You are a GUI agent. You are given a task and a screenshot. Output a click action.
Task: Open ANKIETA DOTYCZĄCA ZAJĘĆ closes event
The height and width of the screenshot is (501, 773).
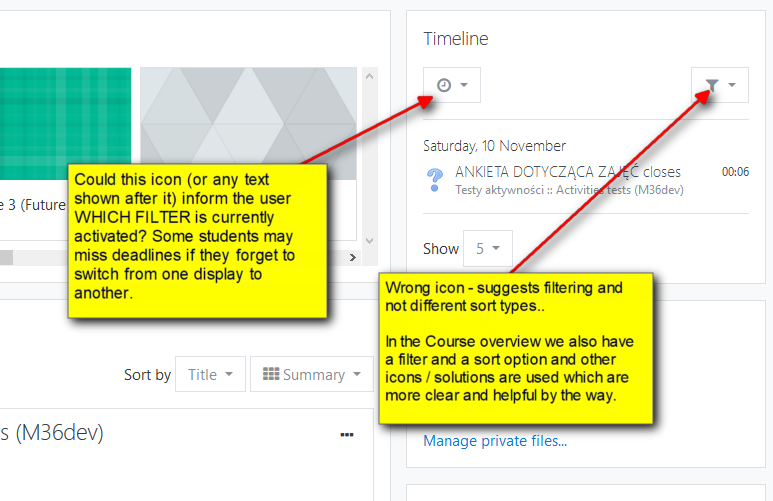[567, 172]
